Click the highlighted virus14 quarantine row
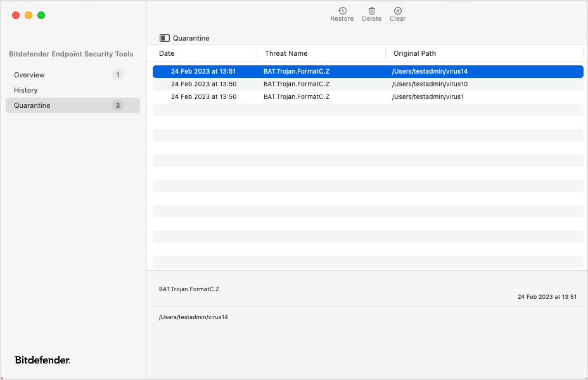Viewport: 588px width, 380px height. click(x=317, y=71)
